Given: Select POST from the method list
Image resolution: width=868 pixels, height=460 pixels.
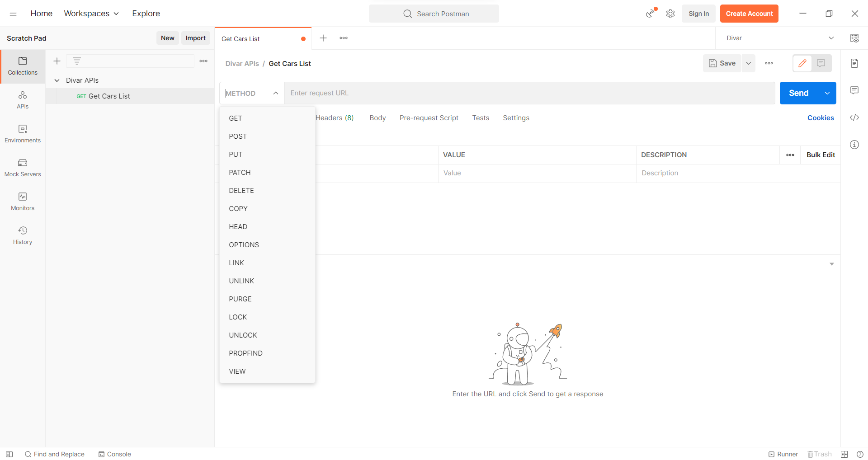Looking at the screenshot, I should click(x=267, y=136).
